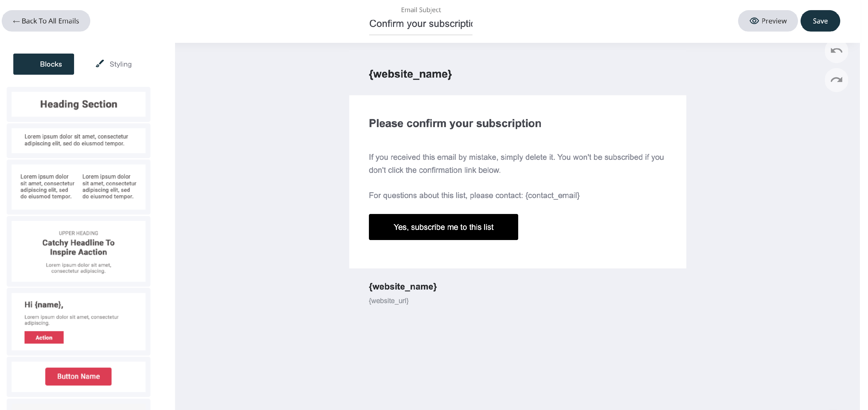Viewport: 868px width, 410px height.
Task: Go back to all emails
Action: [46, 21]
